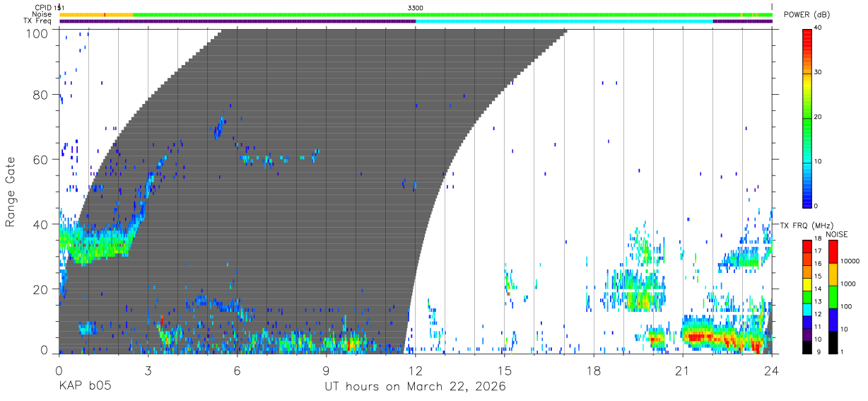Click the 60 tick on Range Gate axis
The width and height of the screenshot is (868, 401).
click(42, 159)
